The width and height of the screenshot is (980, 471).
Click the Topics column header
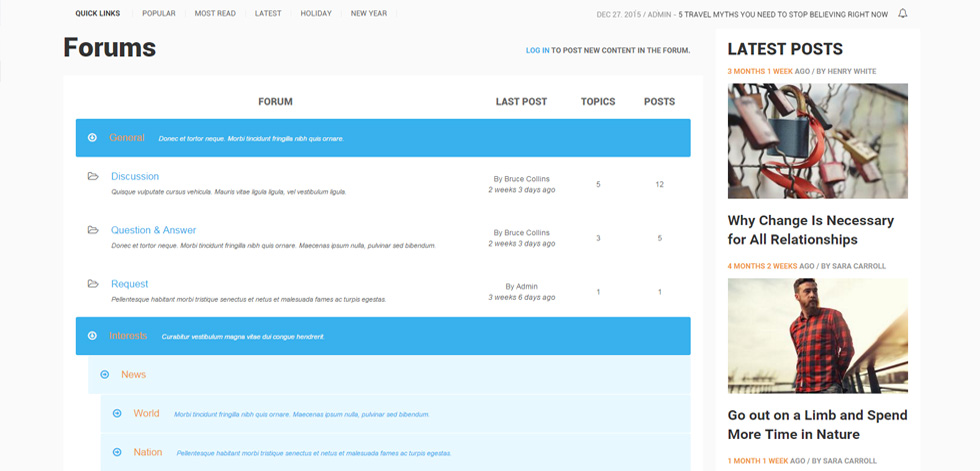(x=598, y=101)
